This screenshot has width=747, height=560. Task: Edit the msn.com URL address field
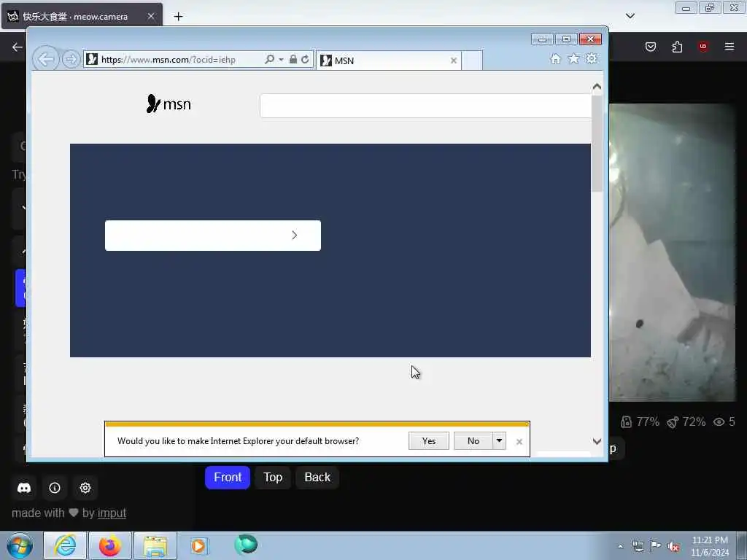click(x=169, y=60)
